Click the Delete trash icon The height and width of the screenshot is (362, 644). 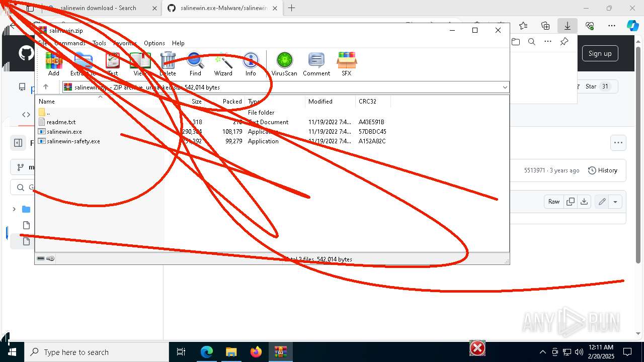[x=168, y=64]
